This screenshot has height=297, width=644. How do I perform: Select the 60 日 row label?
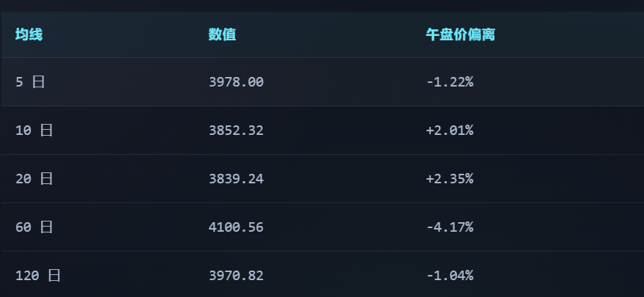[34, 227]
